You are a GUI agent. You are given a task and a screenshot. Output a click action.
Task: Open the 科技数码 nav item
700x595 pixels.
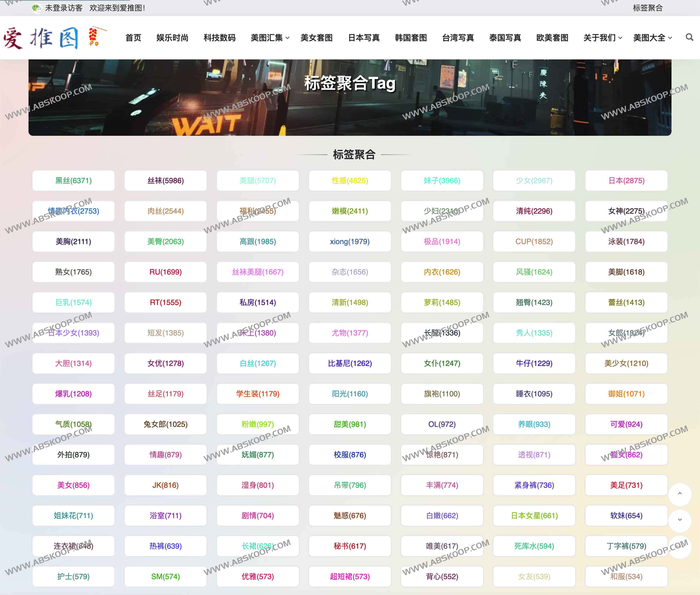tap(219, 38)
